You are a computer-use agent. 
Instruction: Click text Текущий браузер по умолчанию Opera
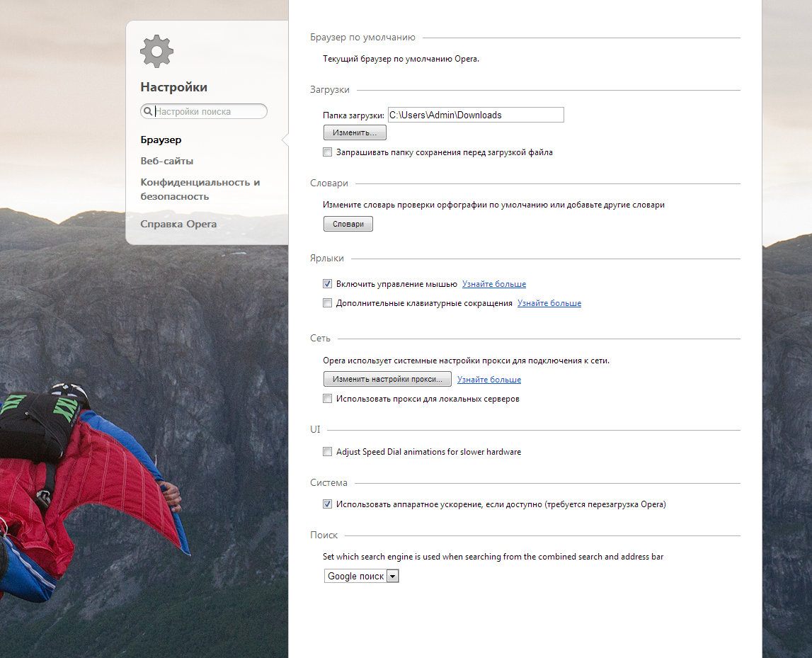tap(401, 59)
